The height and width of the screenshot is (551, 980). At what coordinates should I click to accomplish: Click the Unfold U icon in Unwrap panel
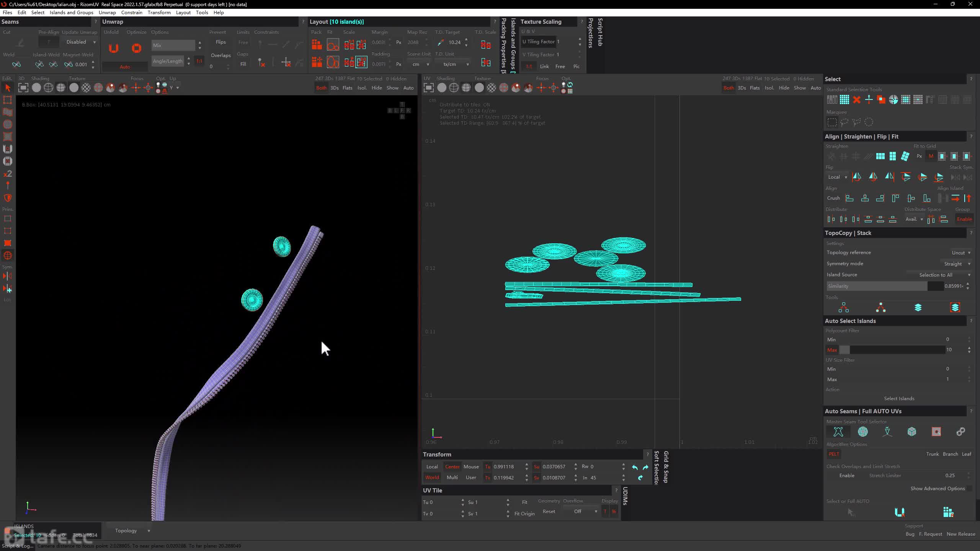[113, 48]
